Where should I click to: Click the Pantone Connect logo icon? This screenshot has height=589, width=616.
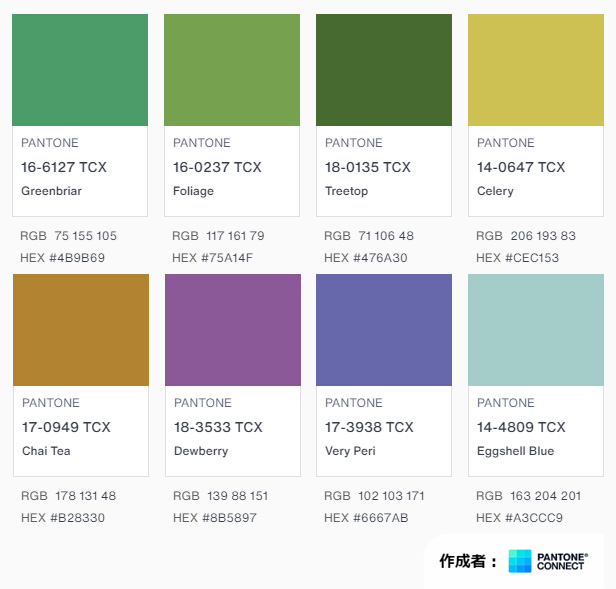coord(520,561)
